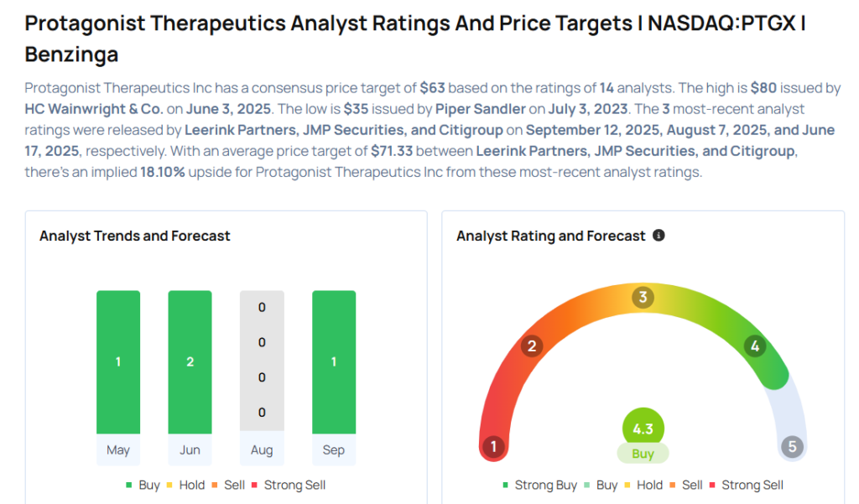The image size is (859, 504).
Task: Click the Sep month label
Action: (x=333, y=450)
